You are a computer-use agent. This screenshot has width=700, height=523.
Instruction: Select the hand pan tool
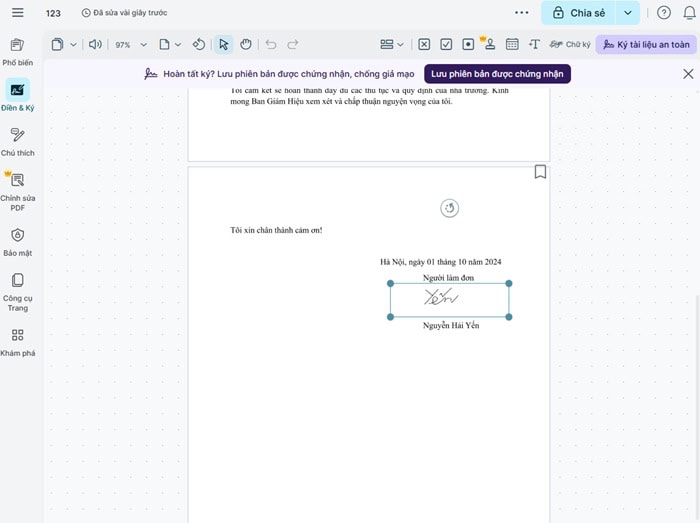point(245,45)
